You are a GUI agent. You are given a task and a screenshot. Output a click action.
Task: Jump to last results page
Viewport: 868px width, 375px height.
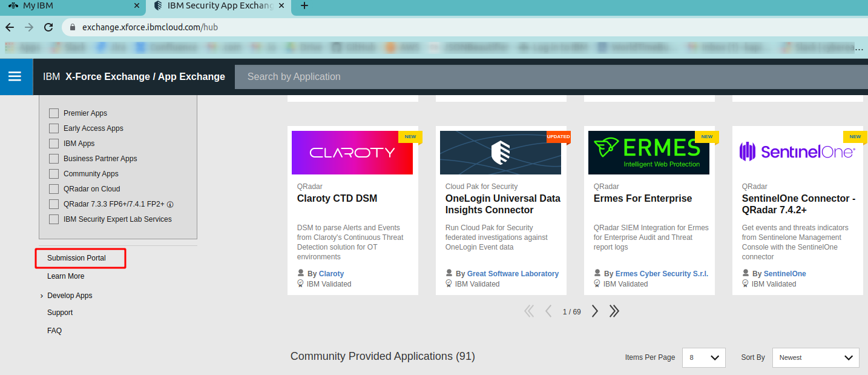click(614, 311)
